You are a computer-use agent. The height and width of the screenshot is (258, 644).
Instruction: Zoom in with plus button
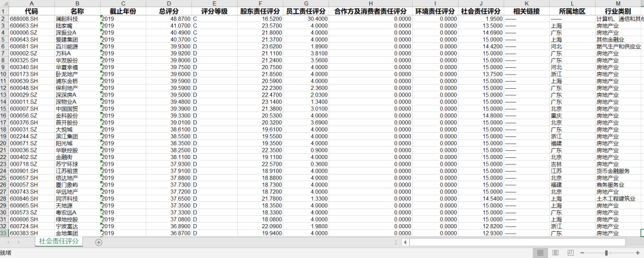click(x=637, y=253)
